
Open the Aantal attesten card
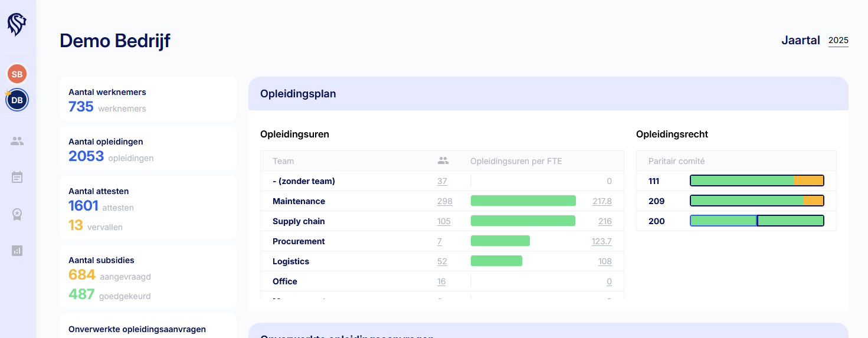pyautogui.click(x=148, y=208)
